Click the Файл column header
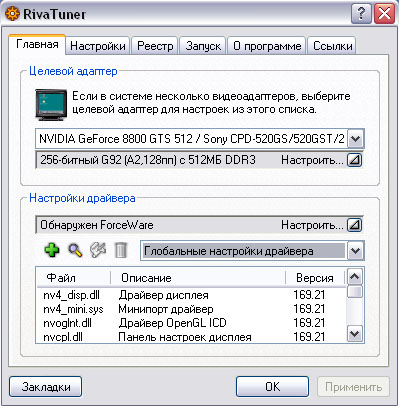399x406 pixels. pos(73,278)
